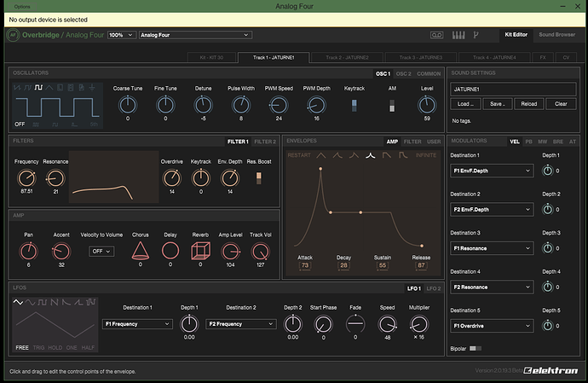Open the Options menu
This screenshot has width=588, height=383.
pyautogui.click(x=22, y=6)
